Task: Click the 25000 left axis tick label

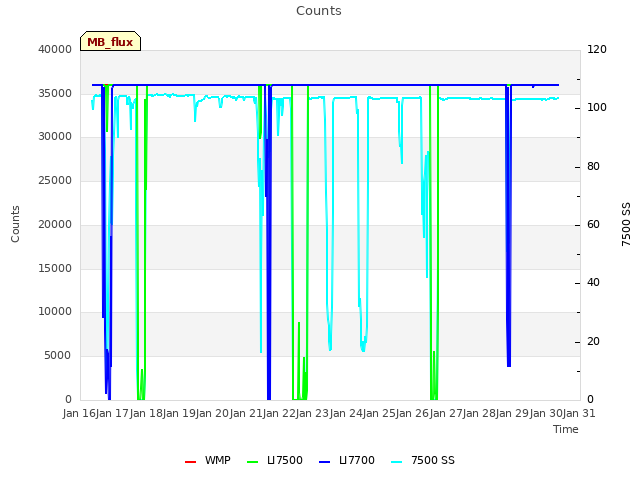Action: (x=55, y=180)
